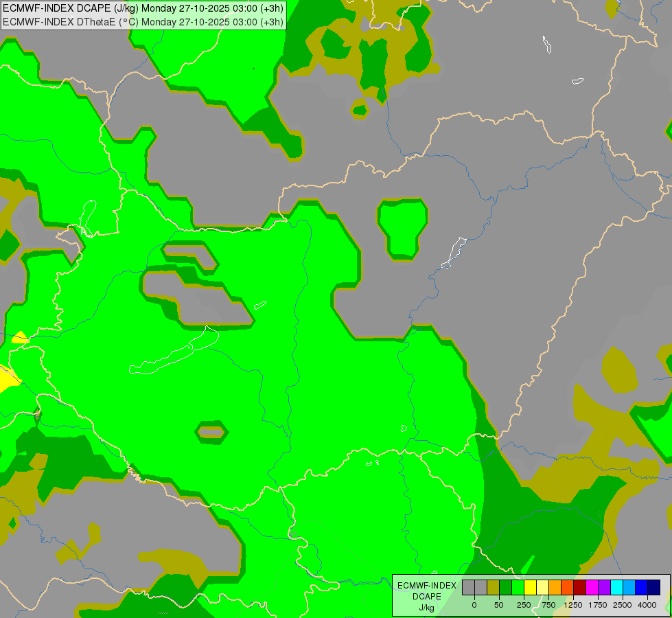Click the medium blue legend swatch

pos(642,587)
